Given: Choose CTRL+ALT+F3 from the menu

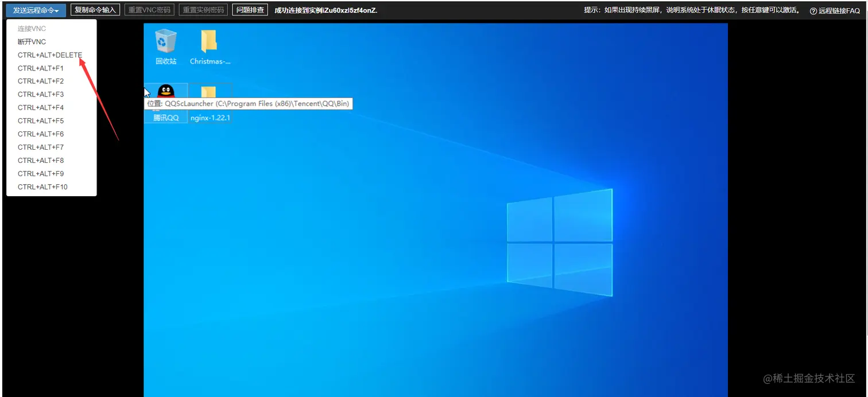Looking at the screenshot, I should pyautogui.click(x=40, y=95).
